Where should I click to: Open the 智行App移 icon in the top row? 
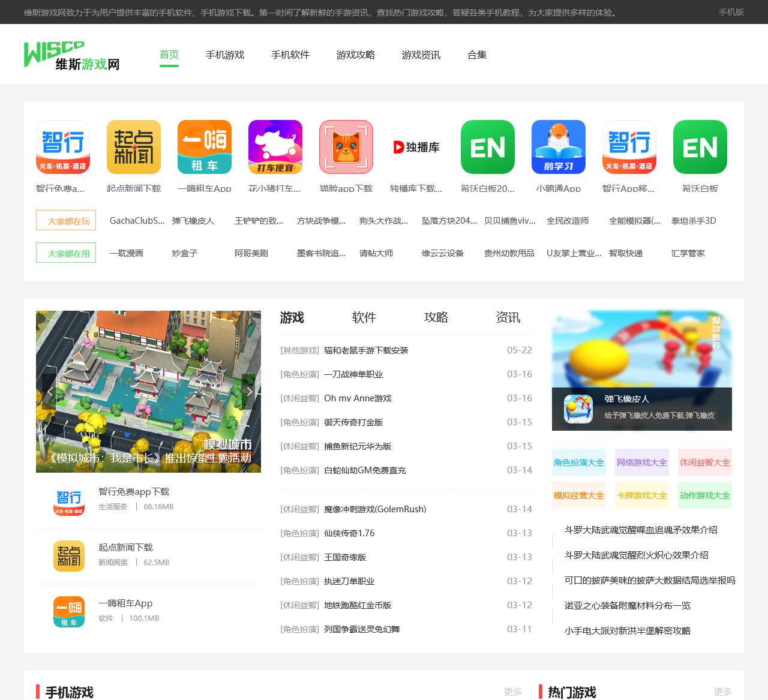point(629,147)
